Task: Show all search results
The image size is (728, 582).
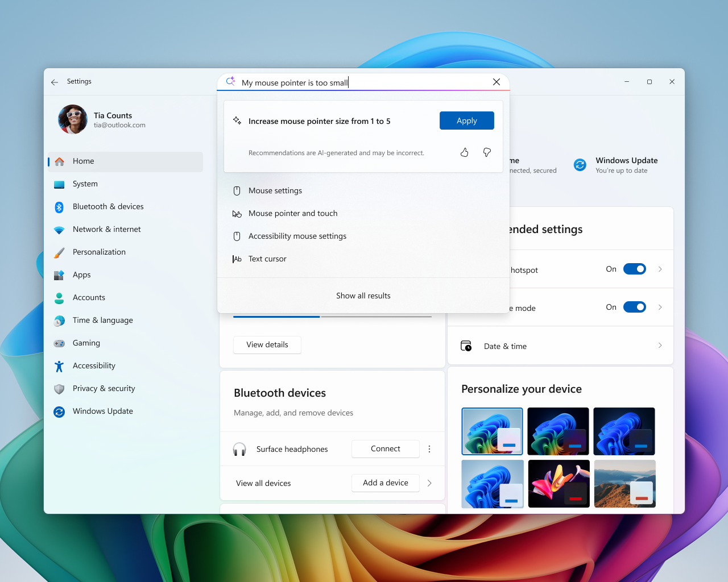Action: (363, 296)
